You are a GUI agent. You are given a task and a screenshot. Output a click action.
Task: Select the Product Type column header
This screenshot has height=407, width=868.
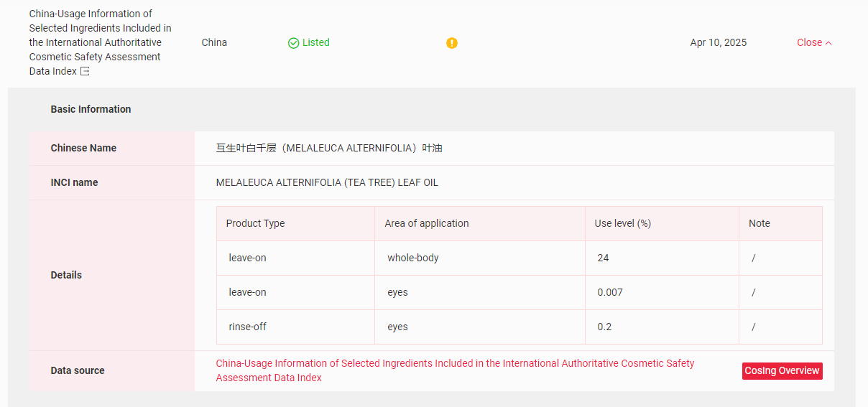point(255,223)
